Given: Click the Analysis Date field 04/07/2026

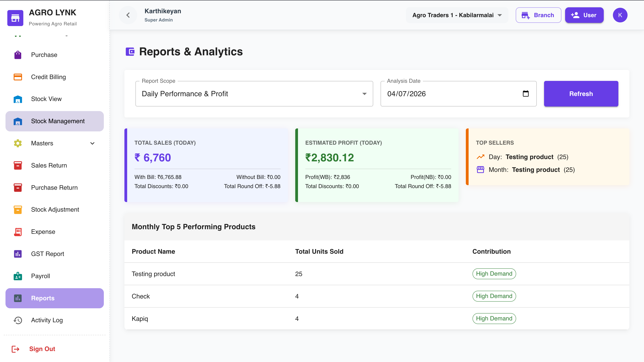Looking at the screenshot, I should 459,94.
